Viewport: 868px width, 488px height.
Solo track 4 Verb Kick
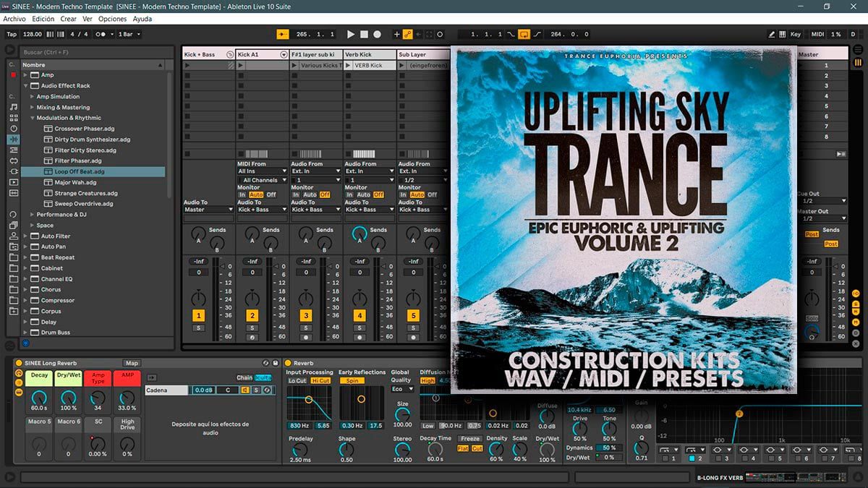(x=359, y=328)
